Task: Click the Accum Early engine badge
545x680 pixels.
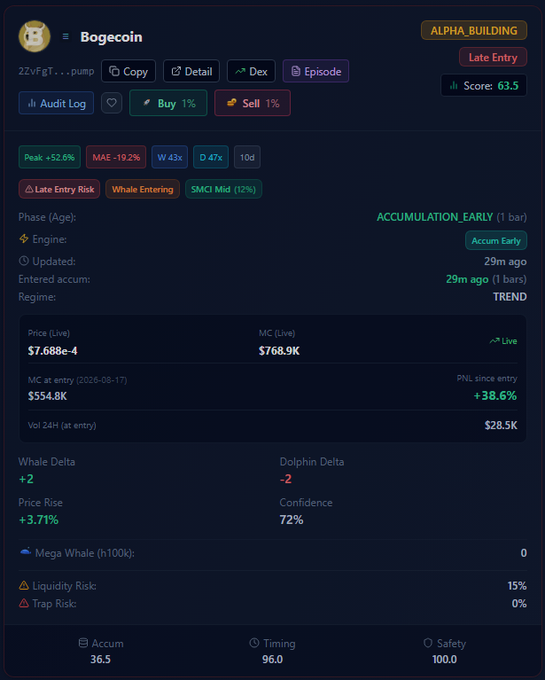Action: point(496,241)
